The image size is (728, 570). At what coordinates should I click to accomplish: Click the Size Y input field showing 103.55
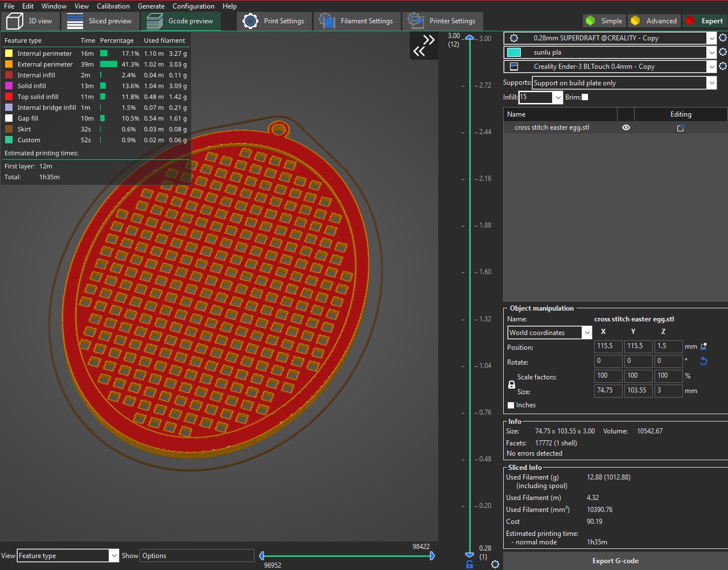(639, 391)
